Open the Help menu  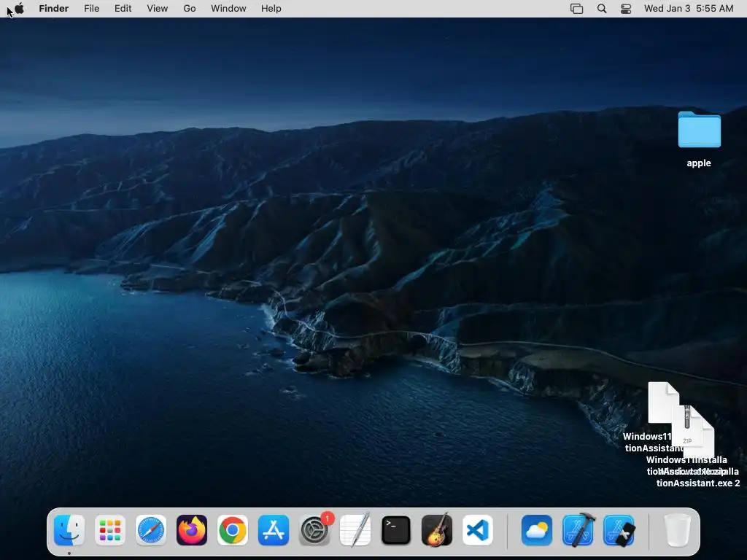[271, 9]
